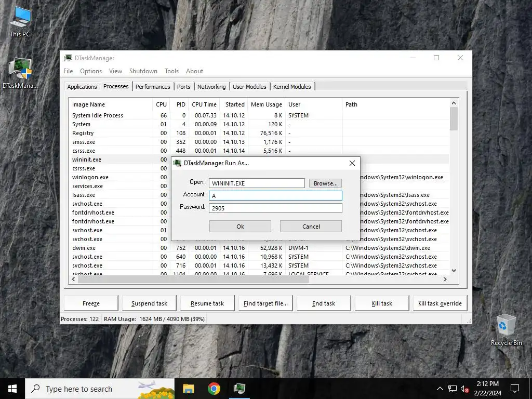Click the End task button

[324, 303]
